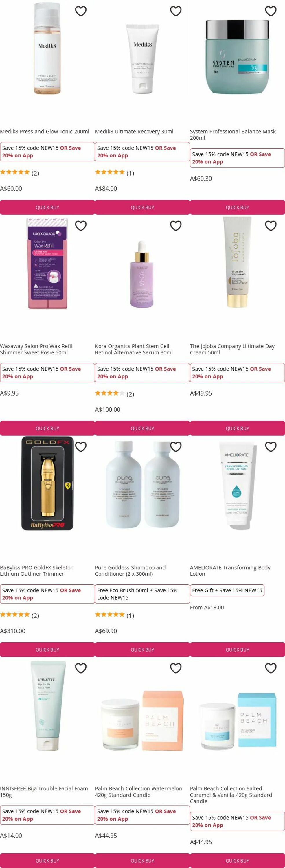Favorite the Medik8 Ultimate Recovery heart icon

tap(176, 11)
